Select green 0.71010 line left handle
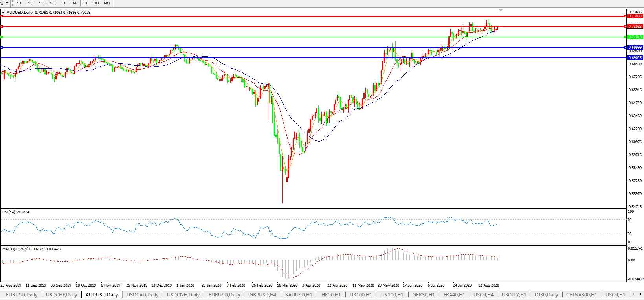The image size is (644, 300). click(2, 37)
